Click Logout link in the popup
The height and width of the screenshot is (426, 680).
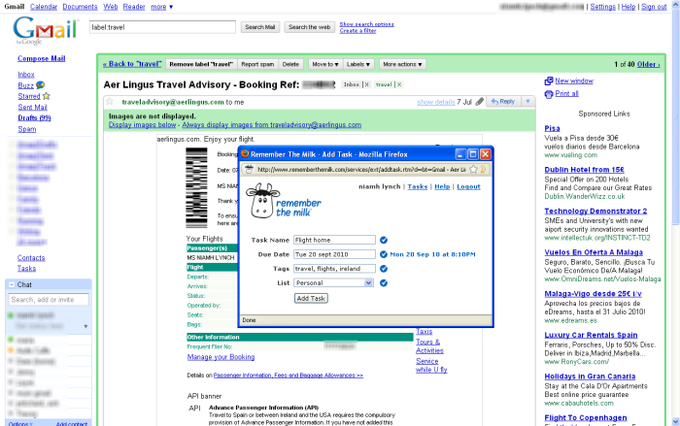(x=468, y=187)
